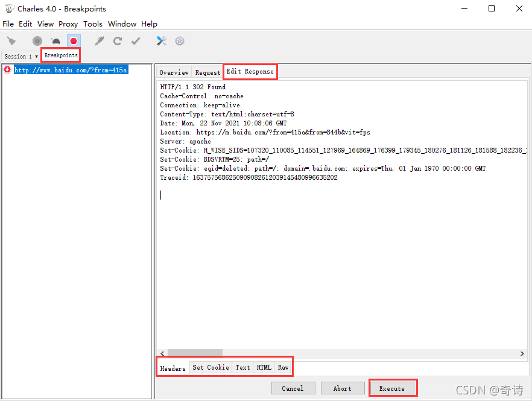
Task: Open Settings gear icon in toolbar
Action: click(180, 41)
